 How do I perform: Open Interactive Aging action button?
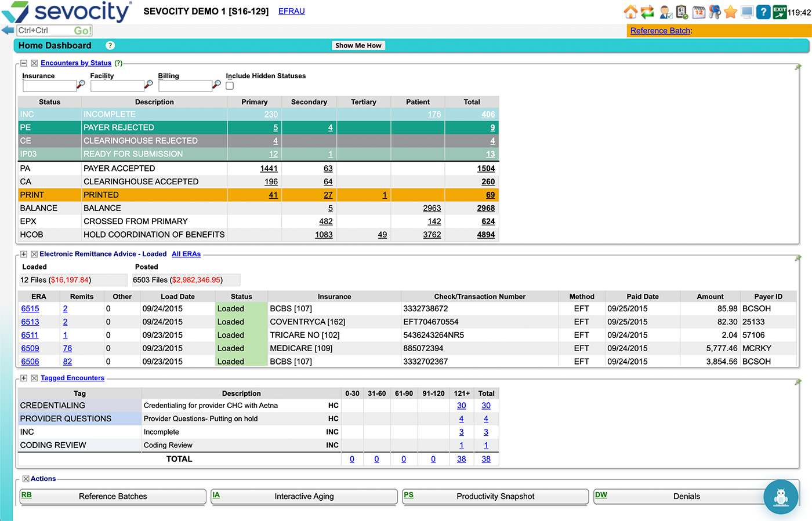(x=304, y=497)
